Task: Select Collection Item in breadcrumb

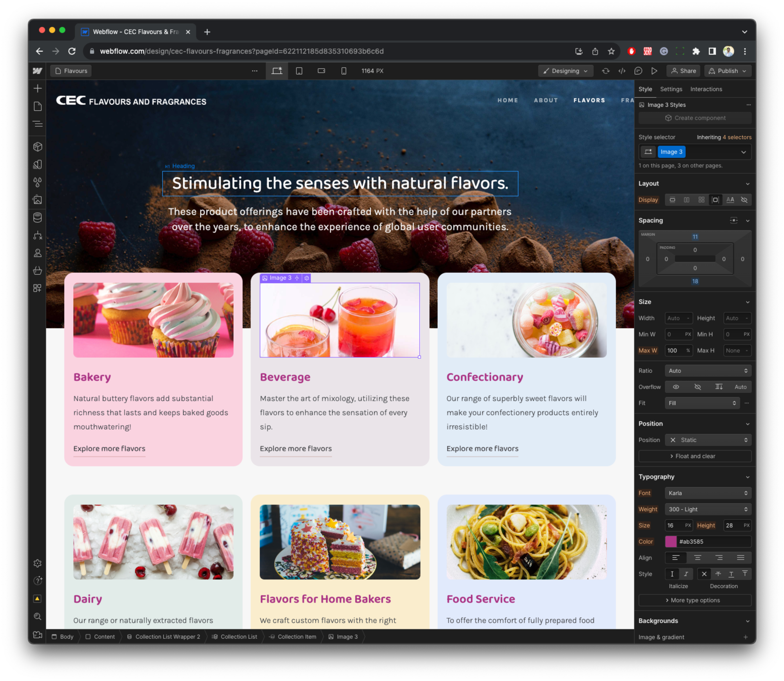Action: [x=293, y=637]
